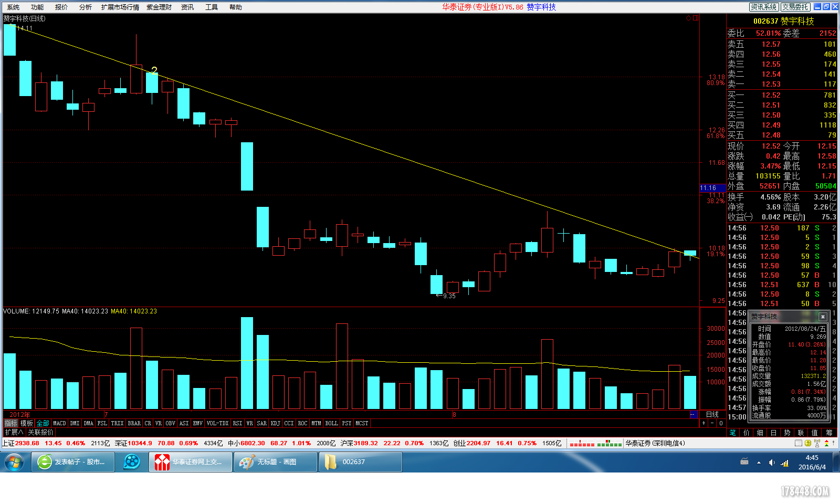Open the 日线 period selector

coord(712,415)
